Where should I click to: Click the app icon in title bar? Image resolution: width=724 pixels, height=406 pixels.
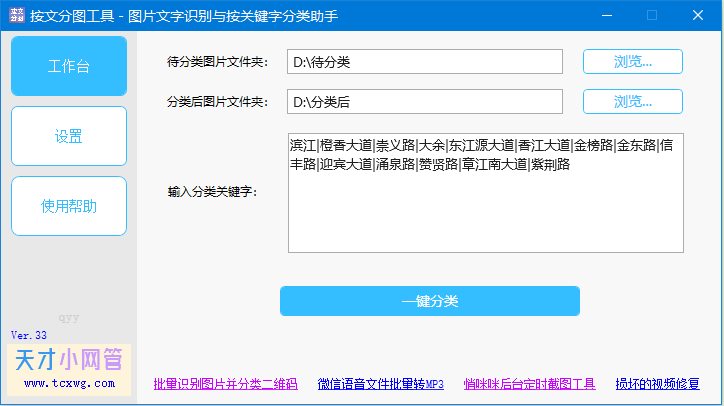tap(14, 15)
